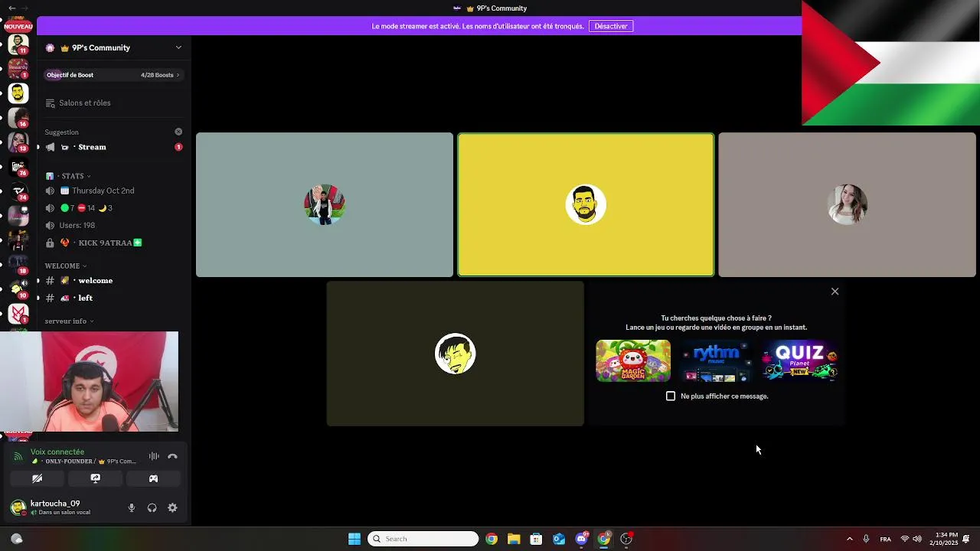Open the Stream channel

tap(113, 147)
